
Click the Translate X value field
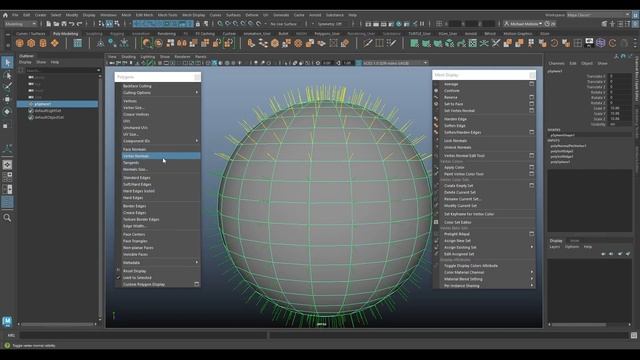point(620,76)
